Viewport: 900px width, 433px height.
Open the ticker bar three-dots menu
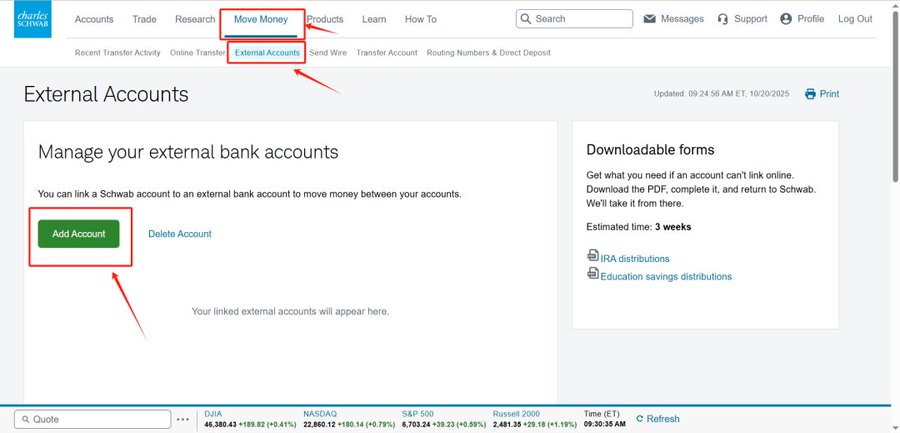(183, 419)
